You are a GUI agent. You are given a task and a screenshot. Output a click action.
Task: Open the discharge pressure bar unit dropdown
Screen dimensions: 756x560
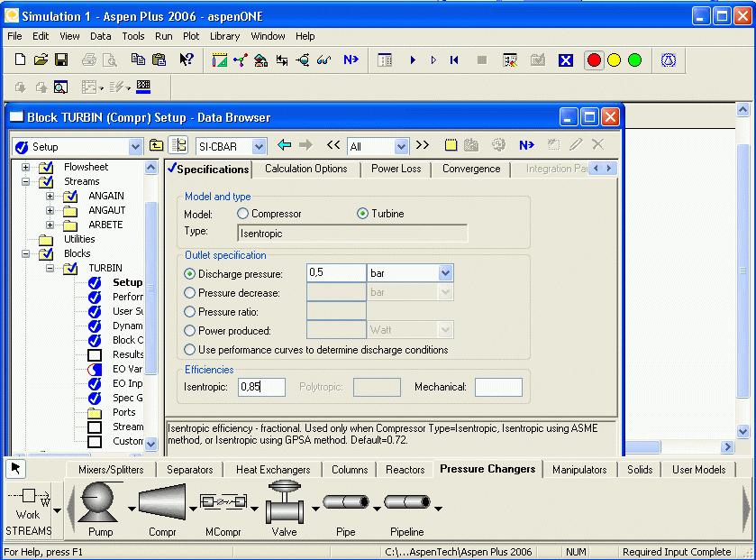[x=445, y=273]
